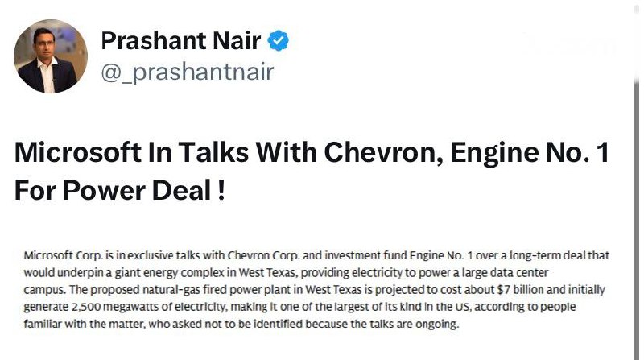Open the @_prashantnair handle link
Image resolution: width=644 pixels, height=360 pixels.
[x=187, y=72]
